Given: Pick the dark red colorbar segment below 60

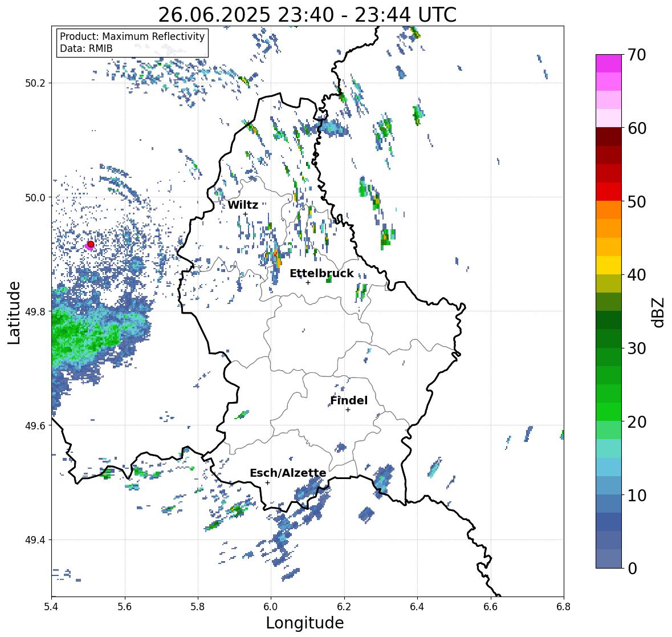Looking at the screenshot, I should 609,137.
